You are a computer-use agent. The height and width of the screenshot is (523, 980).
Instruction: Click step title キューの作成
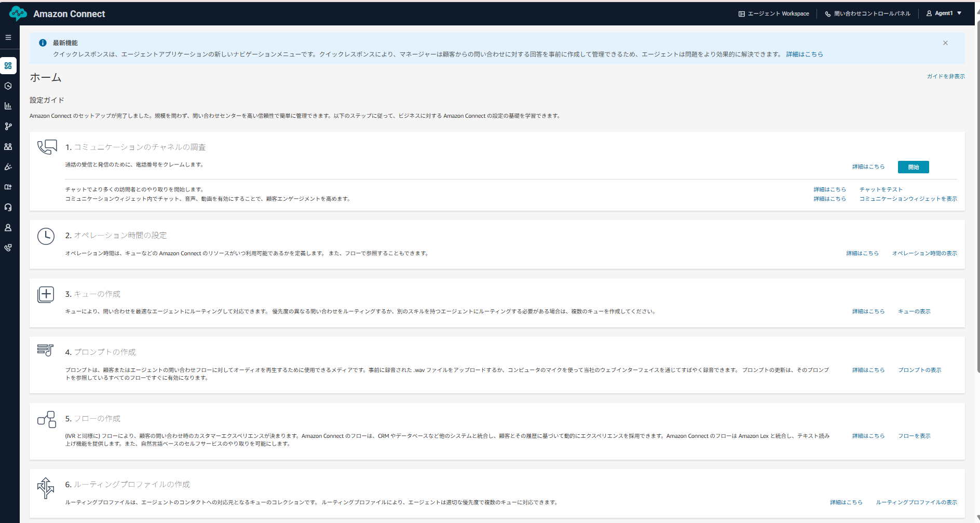(97, 294)
